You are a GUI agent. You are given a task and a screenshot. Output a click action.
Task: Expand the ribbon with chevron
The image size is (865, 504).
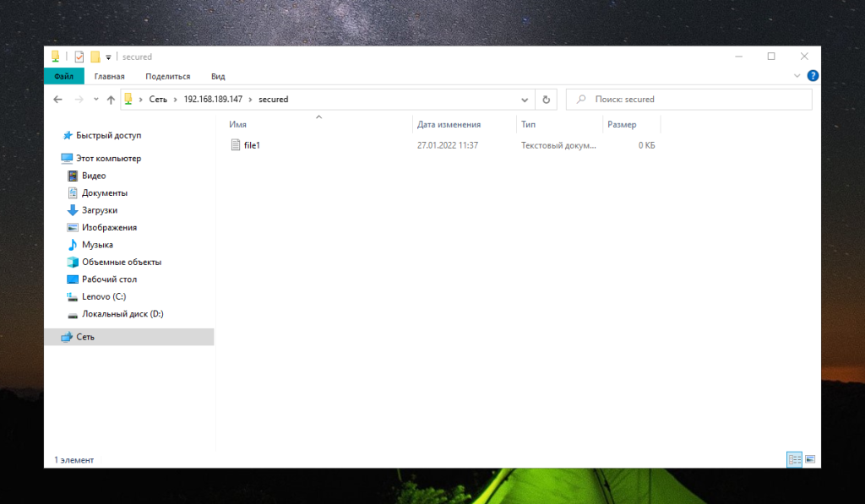tap(797, 75)
